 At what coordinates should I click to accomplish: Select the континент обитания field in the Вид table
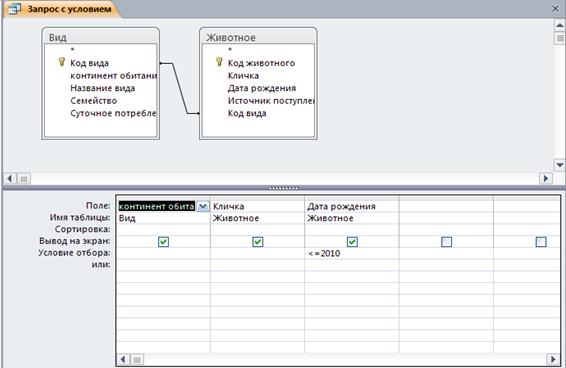[x=113, y=75]
